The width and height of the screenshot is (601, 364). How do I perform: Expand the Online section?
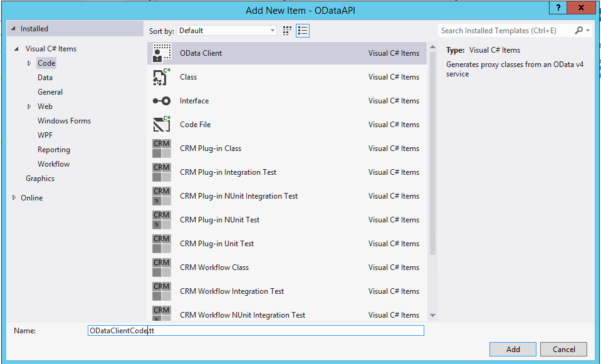[14, 198]
